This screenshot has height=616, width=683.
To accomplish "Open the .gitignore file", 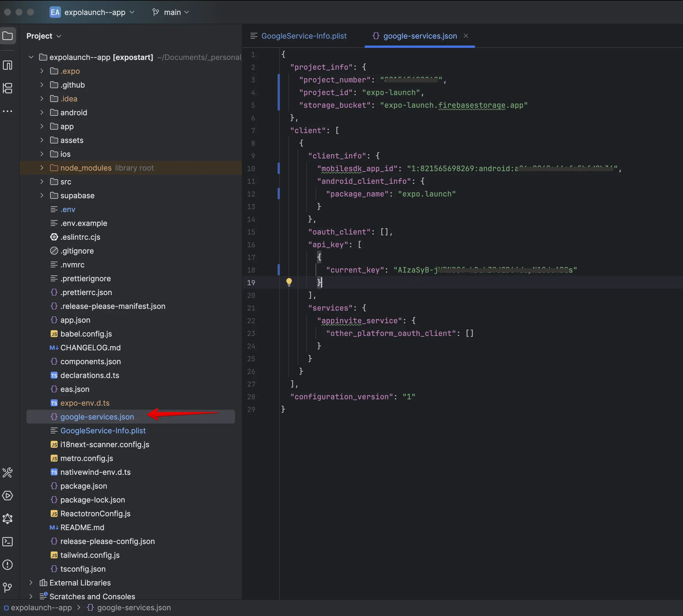I will coord(77,251).
